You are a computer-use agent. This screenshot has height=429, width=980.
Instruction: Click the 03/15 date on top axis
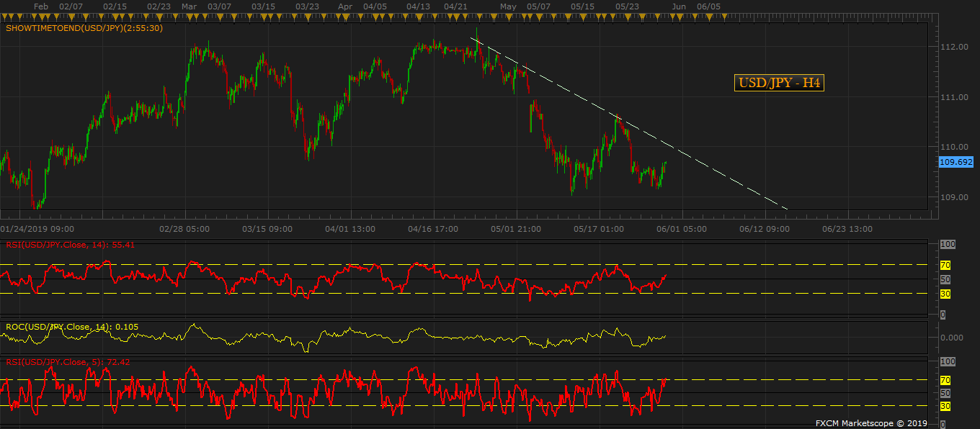pos(263,6)
